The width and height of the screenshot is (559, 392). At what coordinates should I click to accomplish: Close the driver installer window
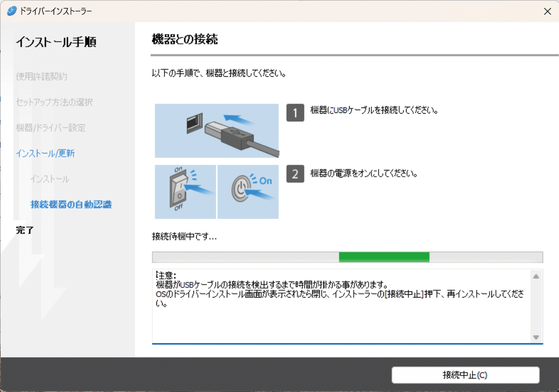tap(547, 11)
